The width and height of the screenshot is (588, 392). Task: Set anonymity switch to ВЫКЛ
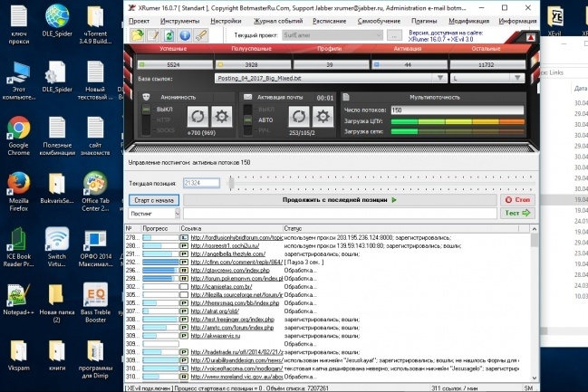[x=164, y=110]
